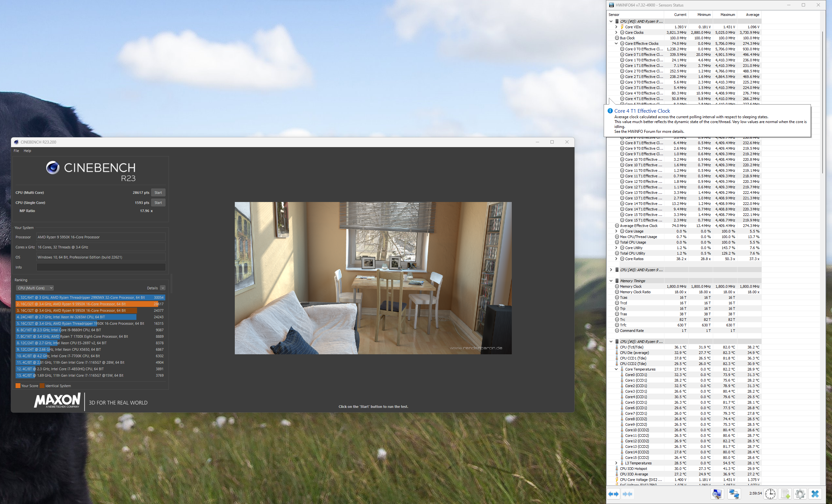Click the Core VIDs voltage bolt icon
The width and height of the screenshot is (832, 504).
(622, 27)
